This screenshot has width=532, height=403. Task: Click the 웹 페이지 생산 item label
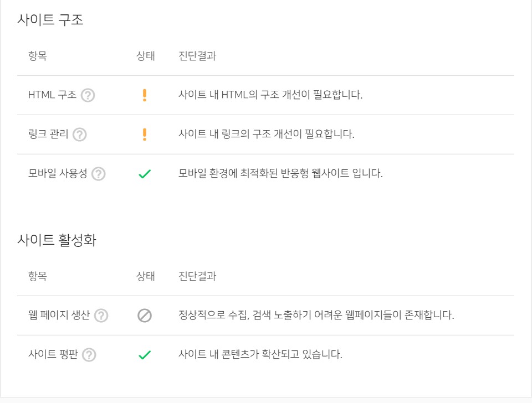(59, 316)
